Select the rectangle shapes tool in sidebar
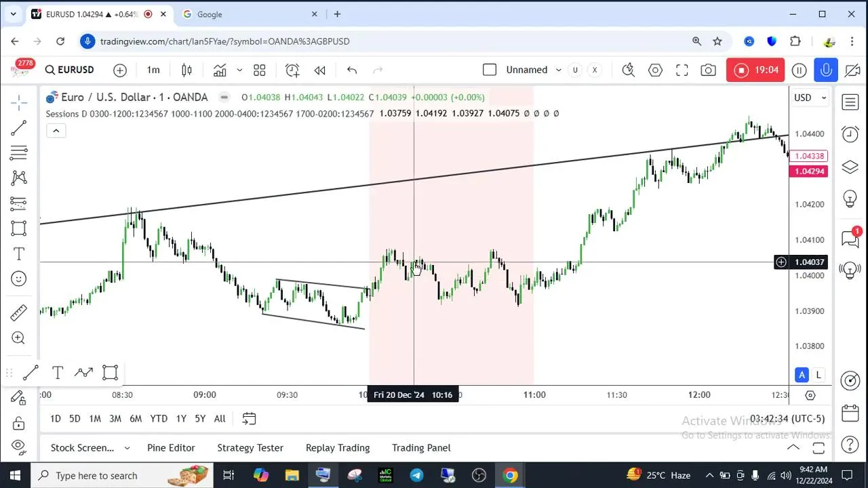Image resolution: width=868 pixels, height=488 pixels. coord(19,228)
